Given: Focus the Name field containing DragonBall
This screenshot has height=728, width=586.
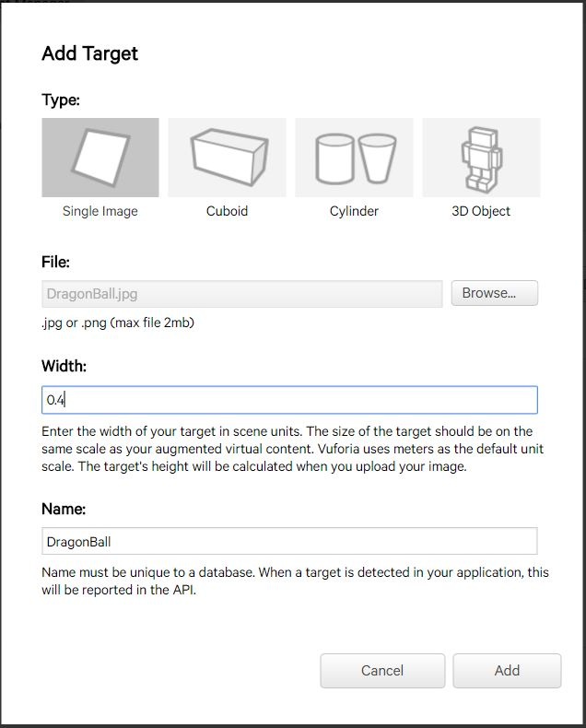Looking at the screenshot, I should [289, 541].
